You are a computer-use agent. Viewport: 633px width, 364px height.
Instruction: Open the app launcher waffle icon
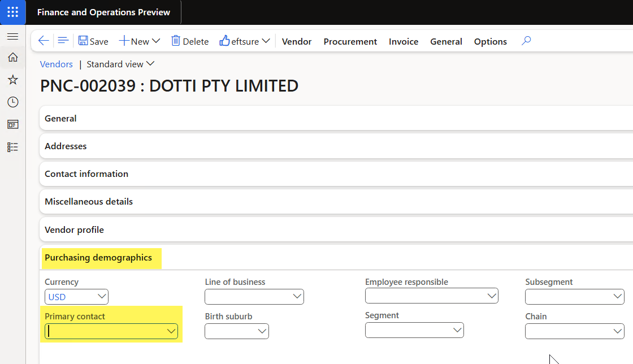tap(13, 12)
